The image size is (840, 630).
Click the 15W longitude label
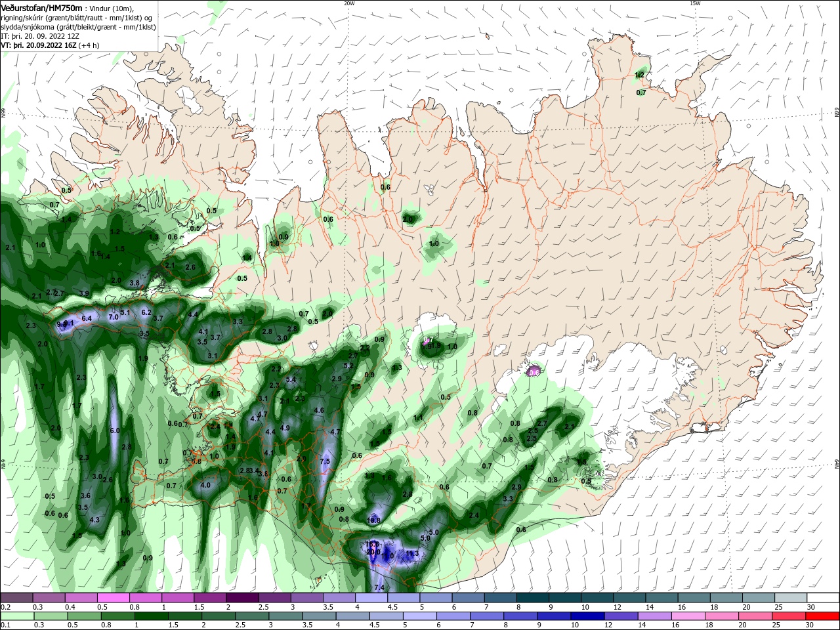[694, 3]
